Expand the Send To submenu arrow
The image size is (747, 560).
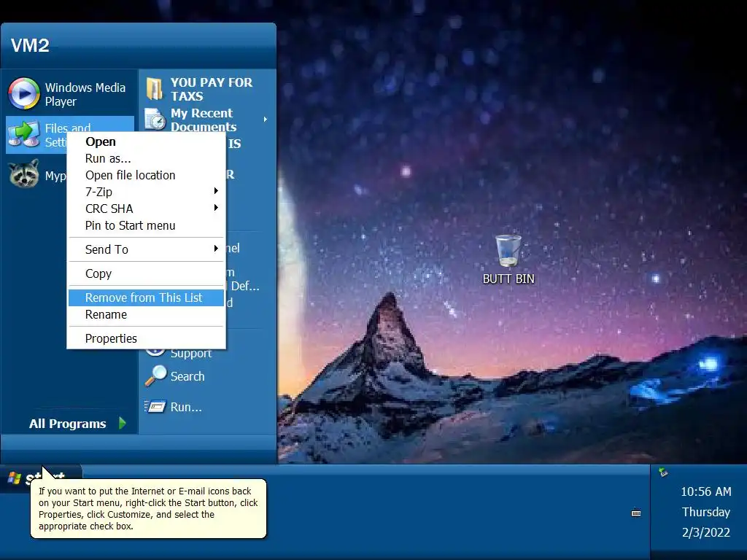tap(216, 249)
